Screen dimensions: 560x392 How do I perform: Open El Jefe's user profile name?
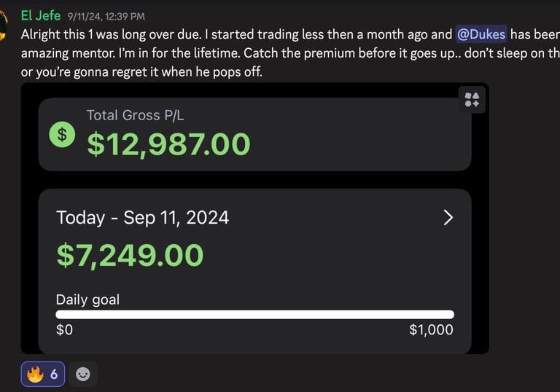[41, 16]
